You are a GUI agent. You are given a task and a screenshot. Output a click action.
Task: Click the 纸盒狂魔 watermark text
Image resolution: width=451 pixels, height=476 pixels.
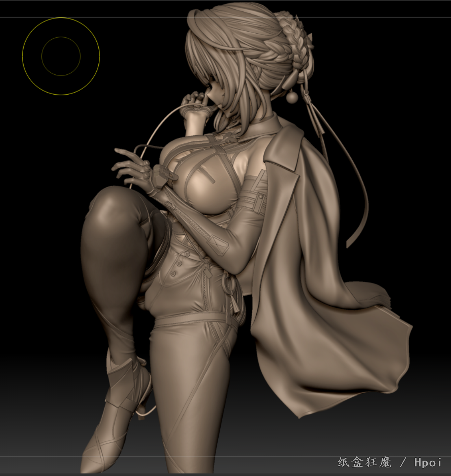364,462
